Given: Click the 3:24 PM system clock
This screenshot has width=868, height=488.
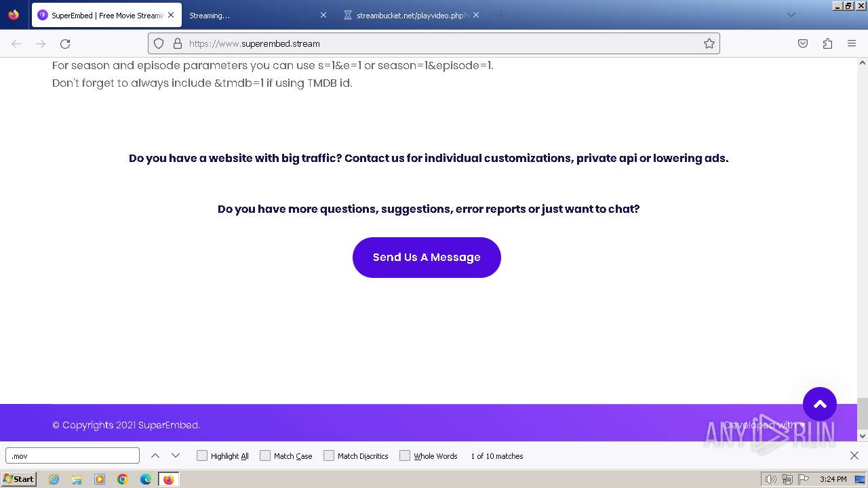Looking at the screenshot, I should (833, 479).
